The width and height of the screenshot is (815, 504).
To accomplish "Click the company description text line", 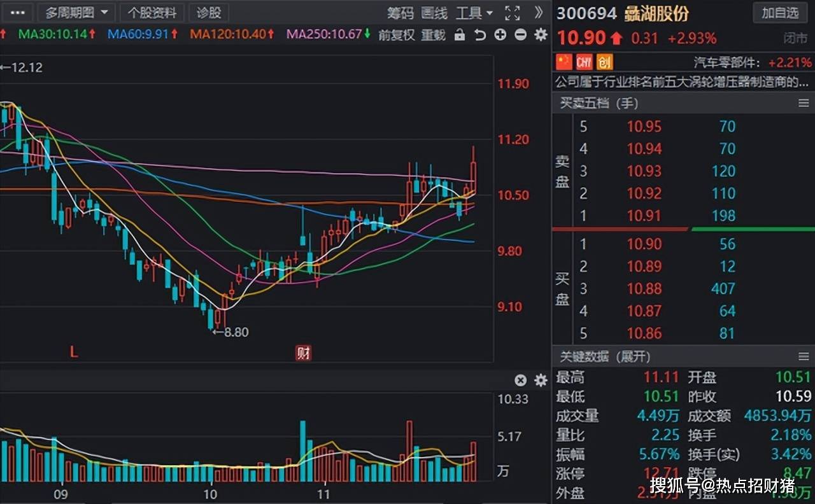I will [681, 81].
